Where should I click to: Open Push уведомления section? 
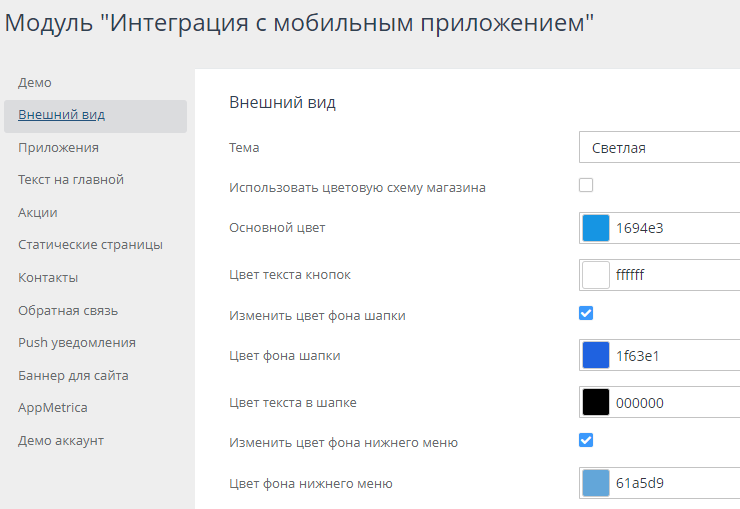click(77, 343)
